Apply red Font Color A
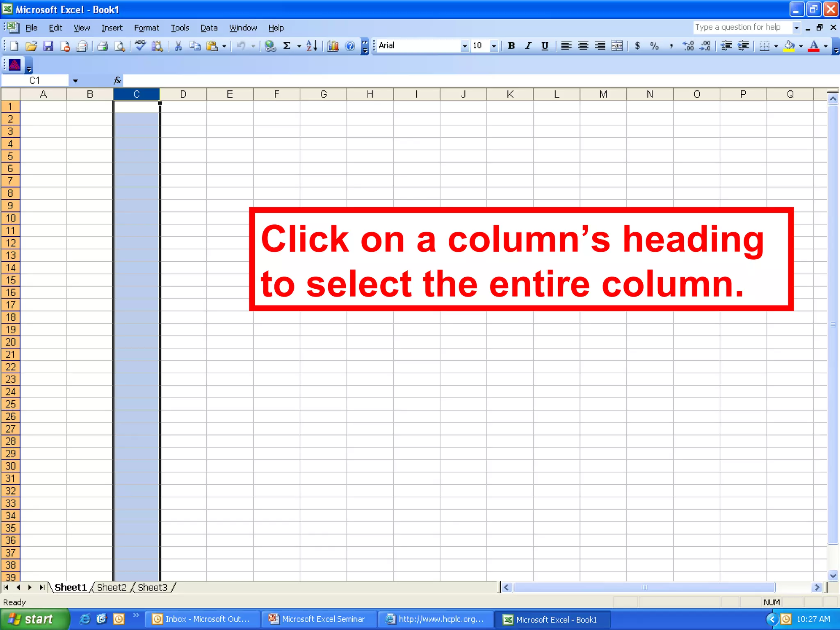Screen dimensions: 840x630 click(x=814, y=46)
